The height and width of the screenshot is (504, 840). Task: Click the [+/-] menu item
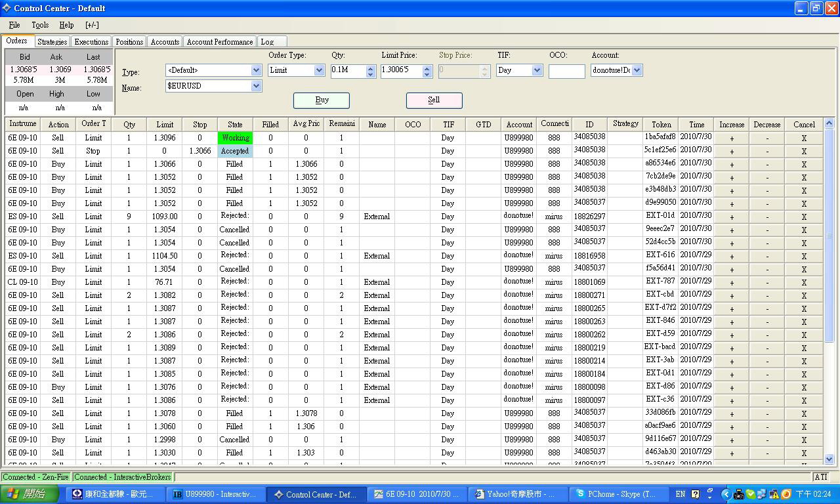tap(92, 25)
